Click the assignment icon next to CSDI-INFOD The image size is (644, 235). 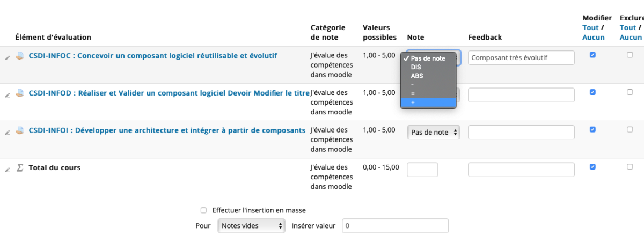[x=20, y=93]
